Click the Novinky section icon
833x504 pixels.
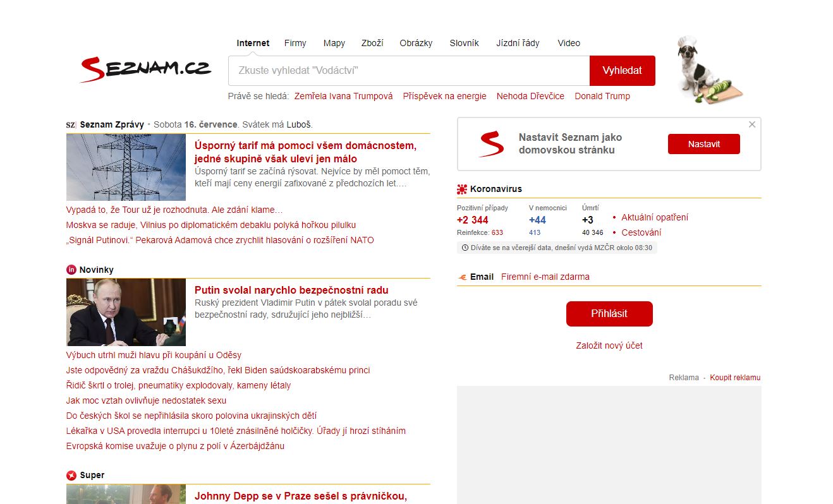(71, 270)
